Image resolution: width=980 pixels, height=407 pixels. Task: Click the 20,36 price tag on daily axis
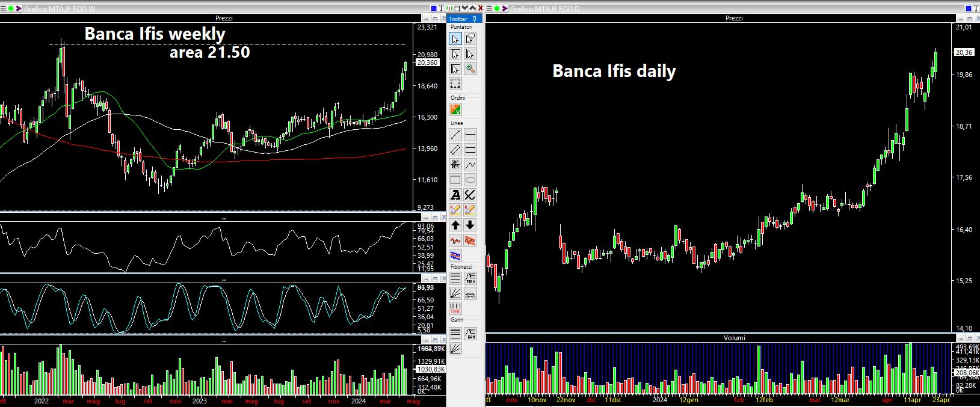[964, 52]
